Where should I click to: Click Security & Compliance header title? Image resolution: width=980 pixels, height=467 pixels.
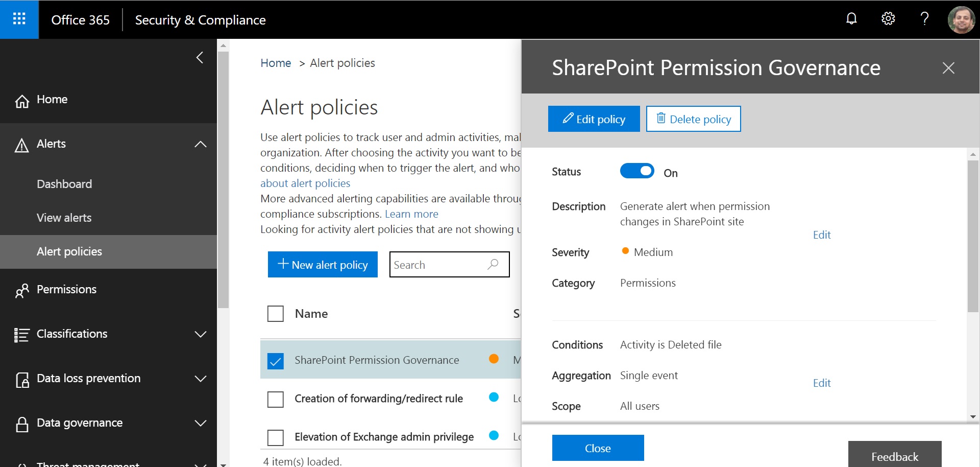coord(200,20)
